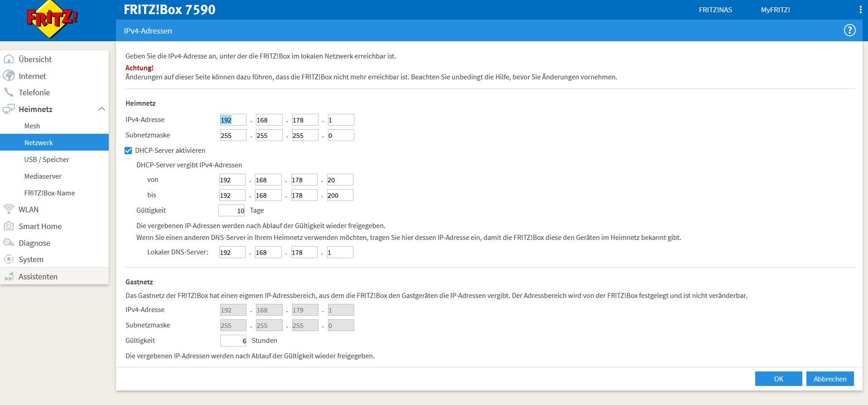Screen dimensions: 868x405
Task: Click the Abbrechen button
Action: coord(830,379)
